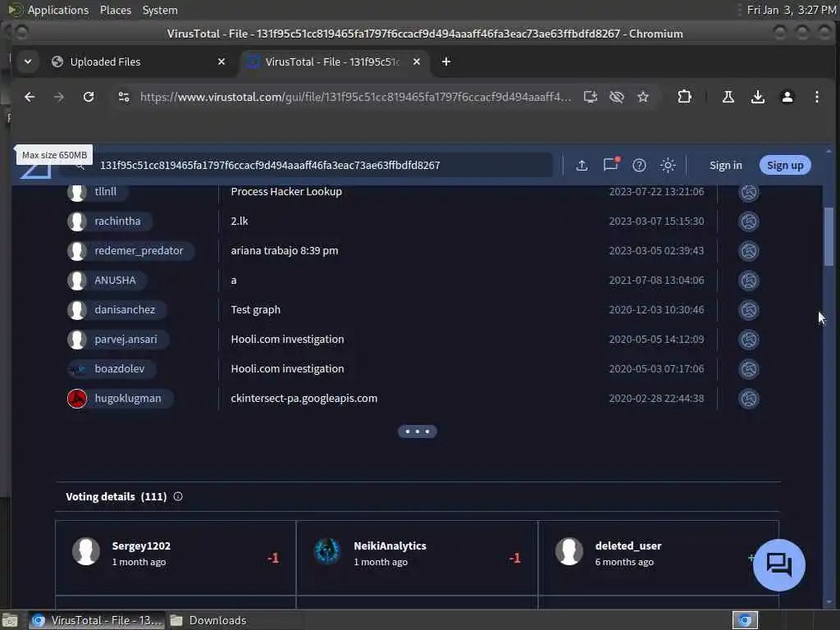Viewport: 840px width, 630px height.
Task: Toggle the light/dark theme icon
Action: tap(668, 165)
